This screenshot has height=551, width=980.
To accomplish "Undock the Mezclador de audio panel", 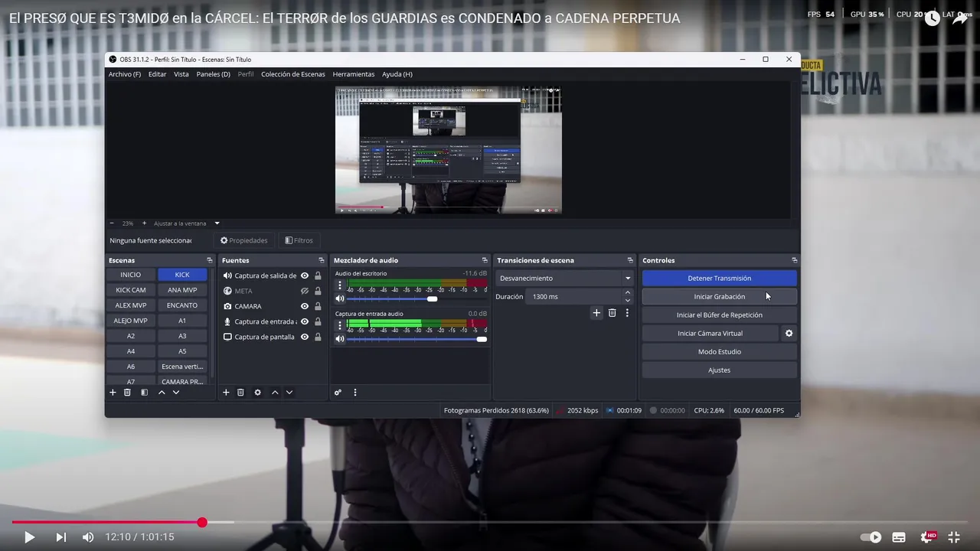I will tap(485, 260).
